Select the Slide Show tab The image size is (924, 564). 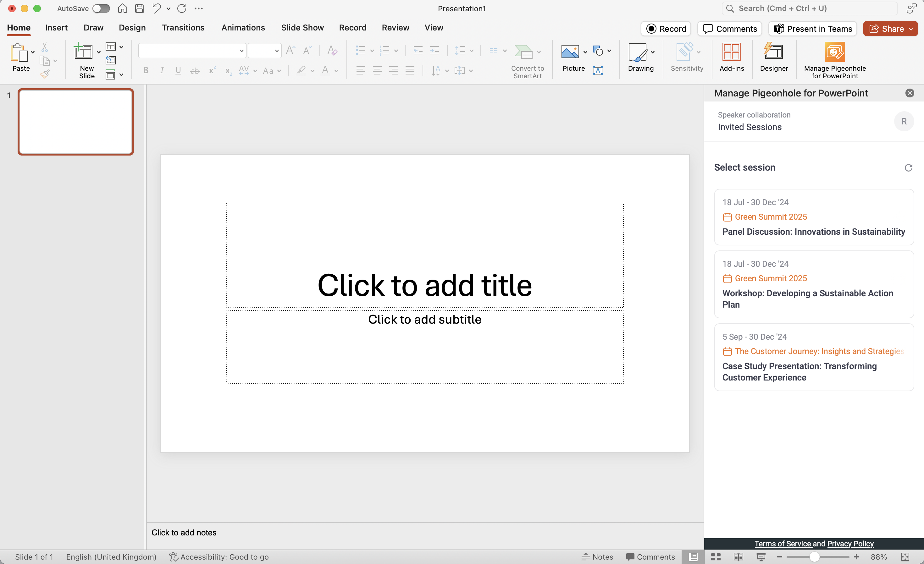(x=302, y=28)
